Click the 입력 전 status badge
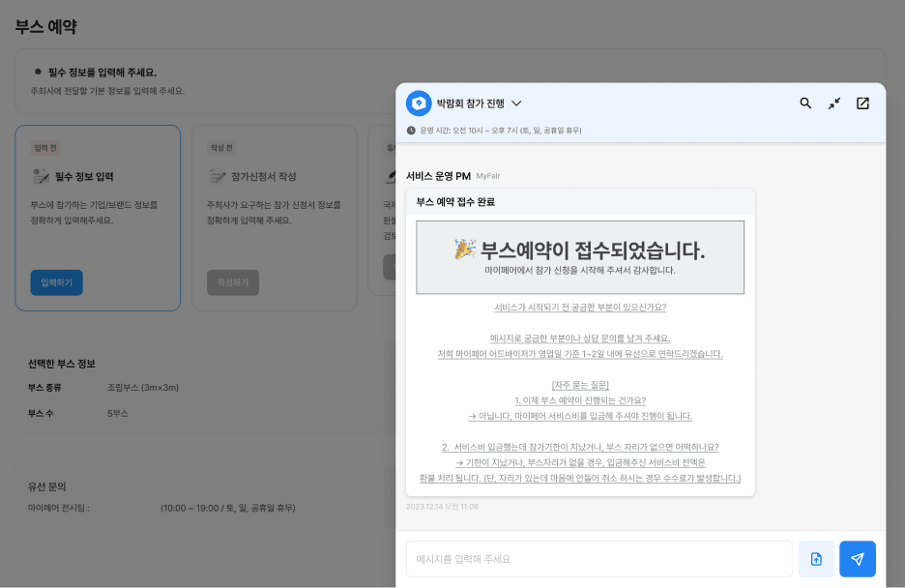Screen dimensions: 905x588 click(x=46, y=148)
